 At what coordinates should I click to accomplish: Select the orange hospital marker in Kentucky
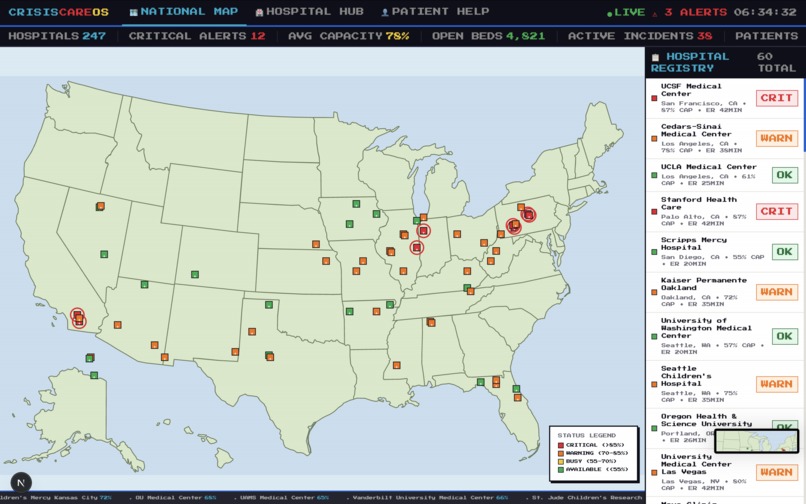[467, 271]
